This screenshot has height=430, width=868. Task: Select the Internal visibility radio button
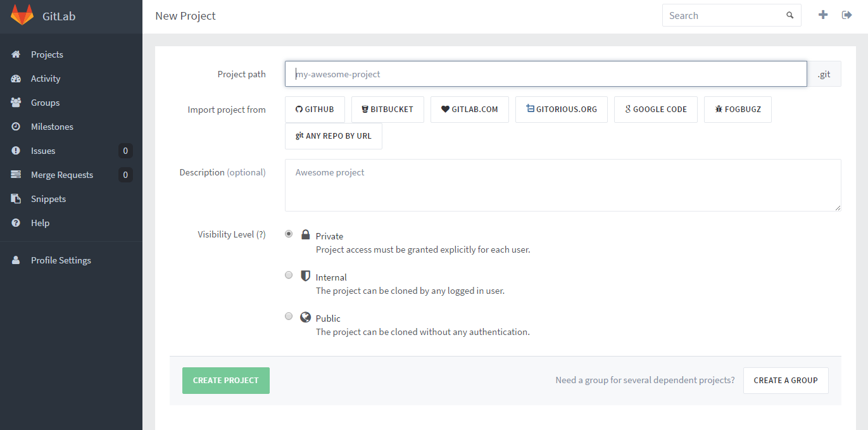(x=289, y=275)
